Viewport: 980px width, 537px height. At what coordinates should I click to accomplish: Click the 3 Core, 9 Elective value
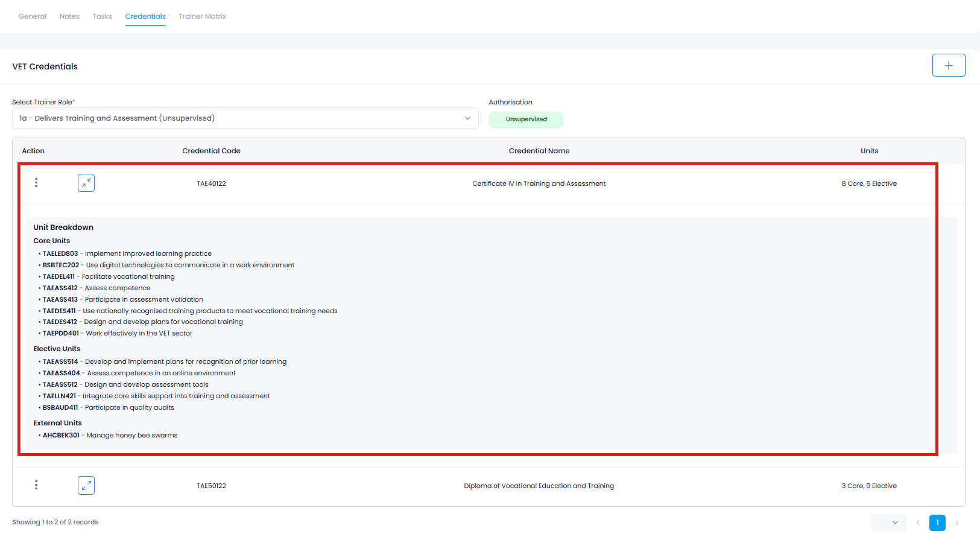point(869,486)
